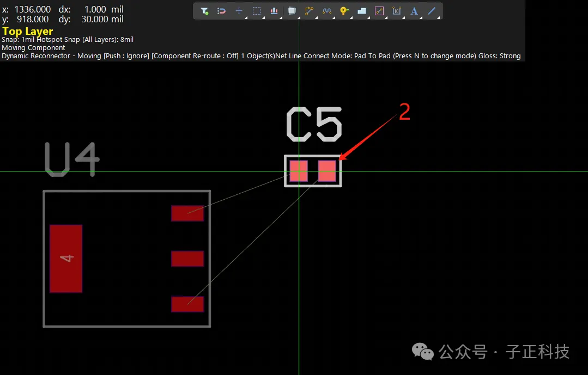This screenshot has width=588, height=375.
Task: Click the middle right pad of U4
Action: (187, 259)
